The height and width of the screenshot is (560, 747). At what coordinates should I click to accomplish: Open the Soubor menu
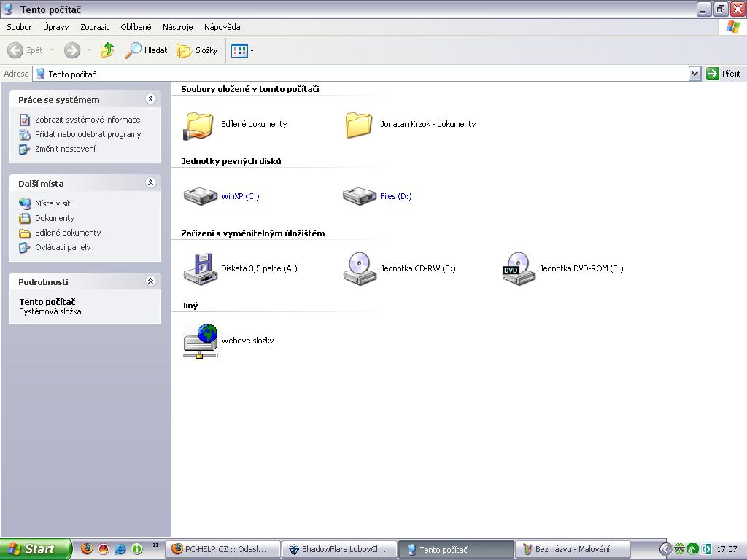(x=19, y=27)
